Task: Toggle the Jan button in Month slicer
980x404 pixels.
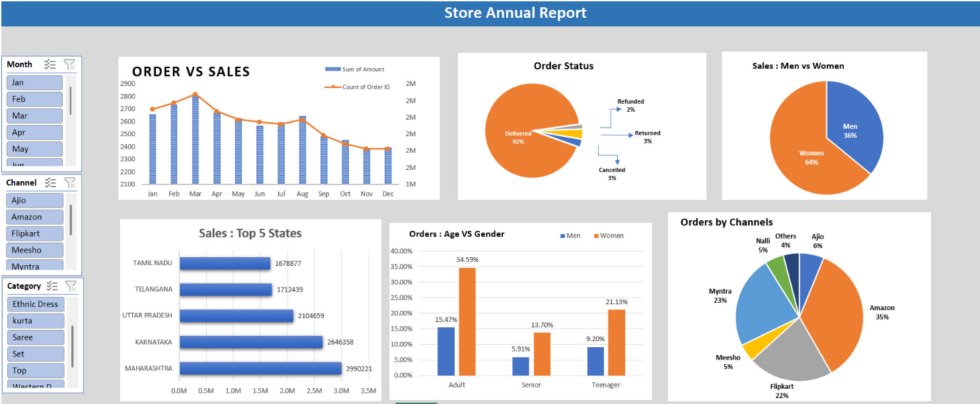Action: point(34,82)
